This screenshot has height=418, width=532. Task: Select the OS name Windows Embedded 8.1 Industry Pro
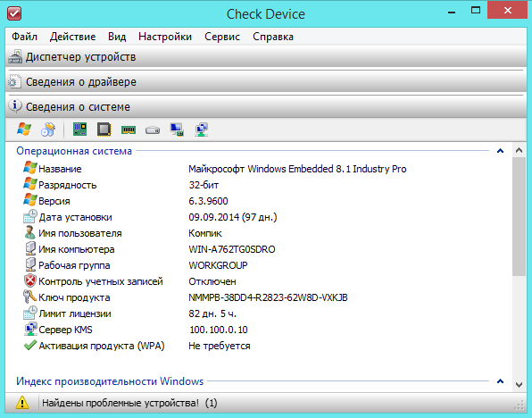coord(297,169)
